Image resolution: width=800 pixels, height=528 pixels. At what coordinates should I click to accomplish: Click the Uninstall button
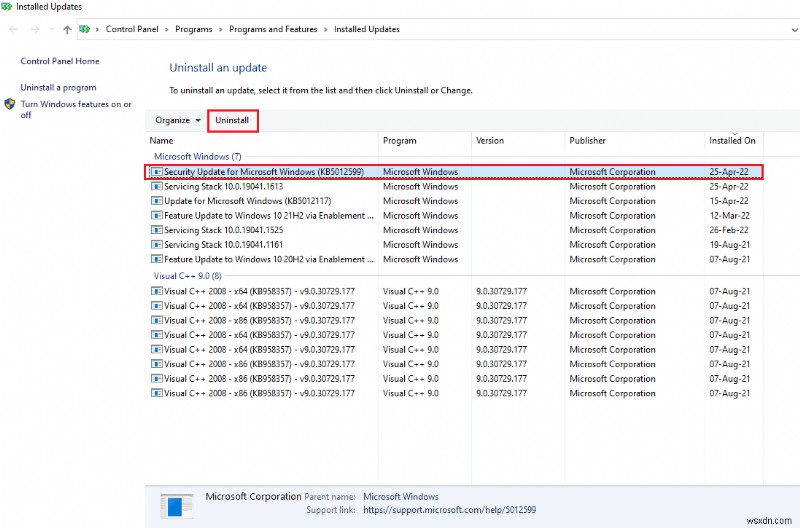point(232,120)
